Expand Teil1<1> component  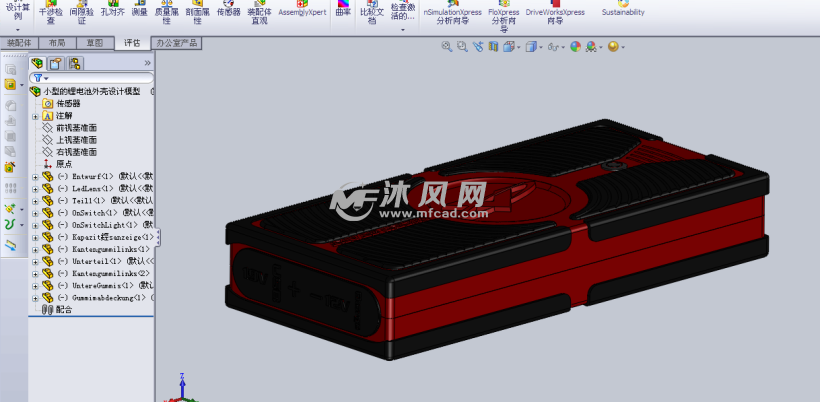coord(35,201)
